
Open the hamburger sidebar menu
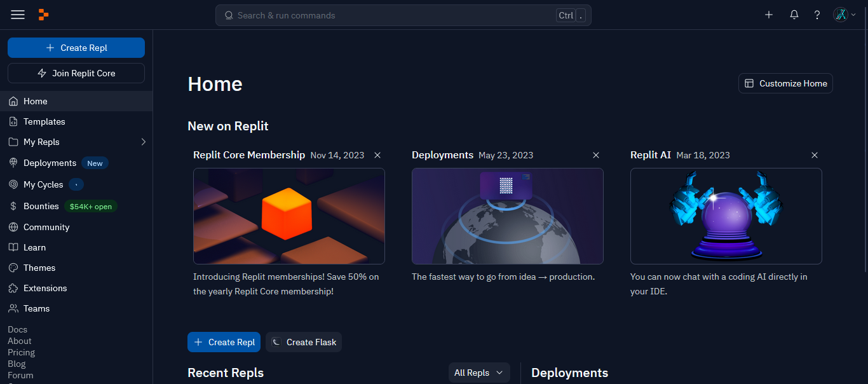(x=18, y=15)
